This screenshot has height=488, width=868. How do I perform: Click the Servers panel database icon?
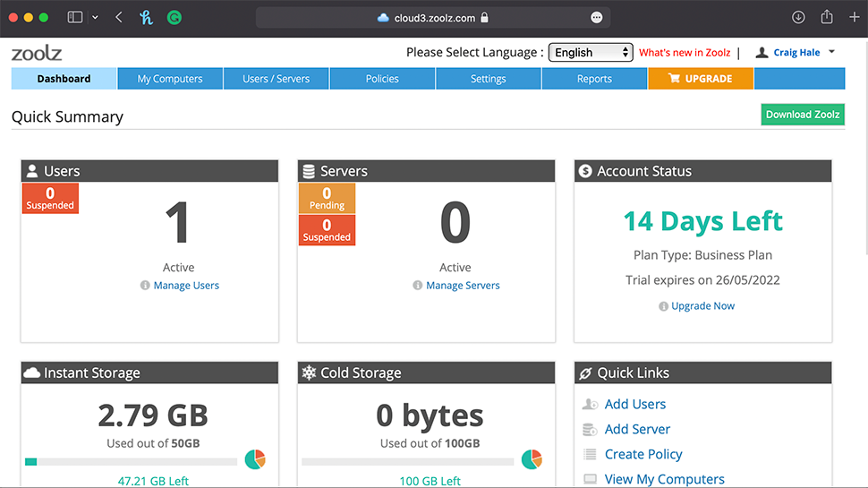coord(309,171)
